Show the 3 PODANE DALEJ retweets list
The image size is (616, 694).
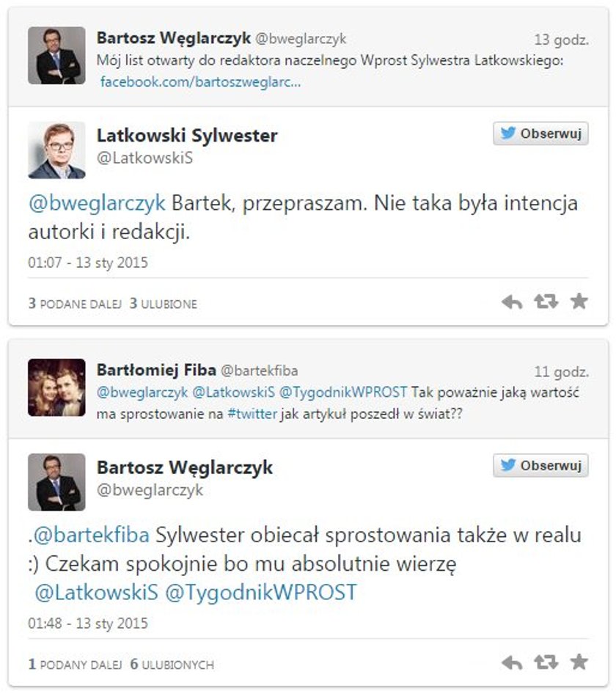tap(75, 304)
